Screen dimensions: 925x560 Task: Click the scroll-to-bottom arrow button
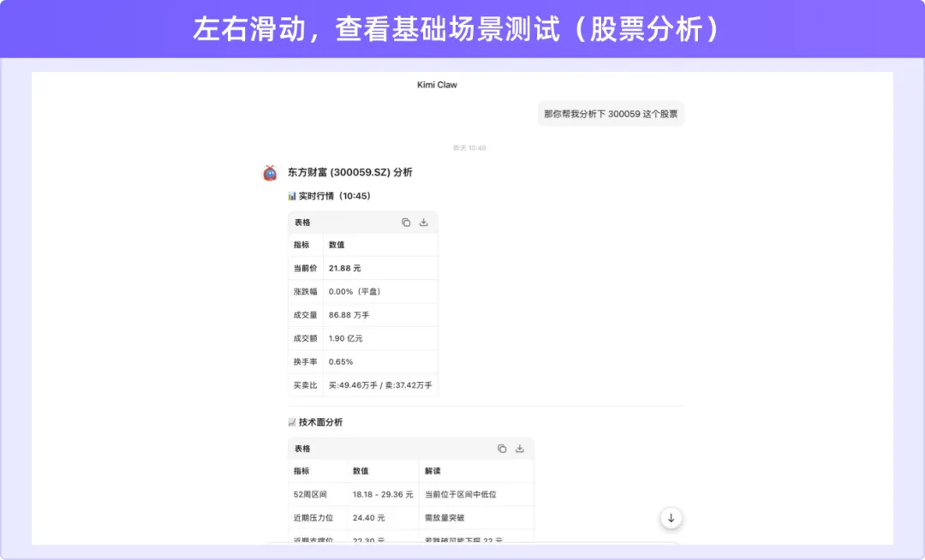point(671,518)
